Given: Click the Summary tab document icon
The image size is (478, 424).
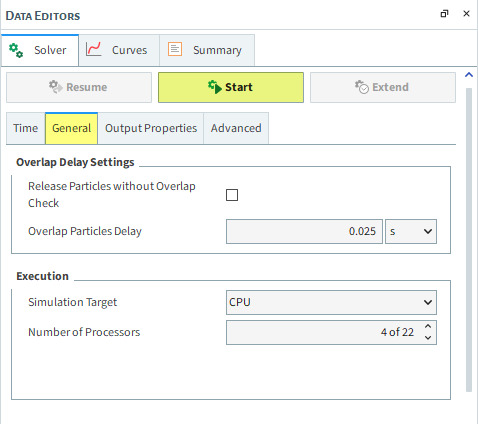Looking at the screenshot, I should [x=175, y=49].
